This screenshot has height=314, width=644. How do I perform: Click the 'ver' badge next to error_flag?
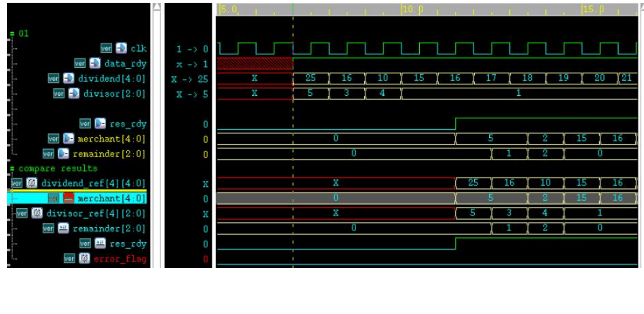pyautogui.click(x=69, y=259)
